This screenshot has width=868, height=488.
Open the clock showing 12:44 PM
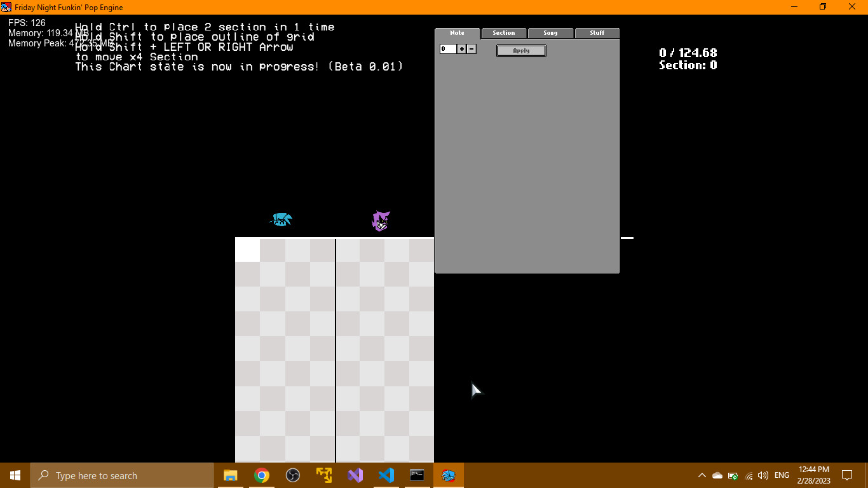(814, 475)
